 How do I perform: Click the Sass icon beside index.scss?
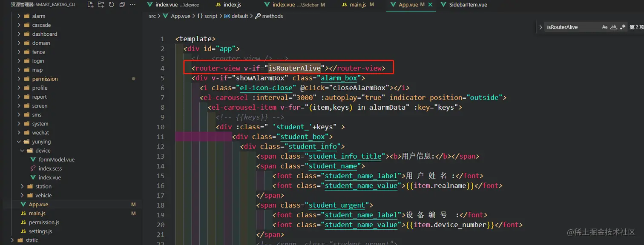[33, 168]
